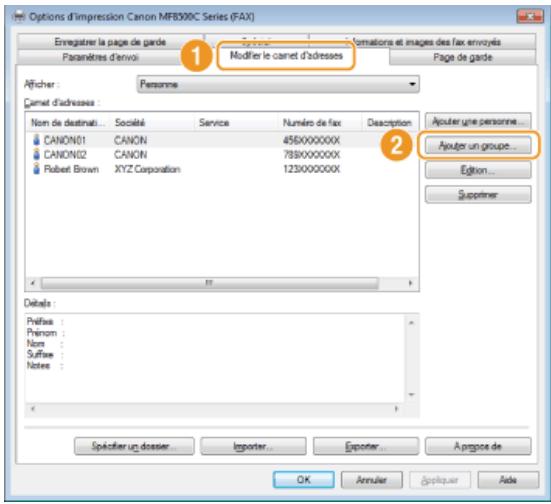This screenshot has width=551, height=504.
Task: Open Enregistrer la page de garde tab
Action: [110, 42]
